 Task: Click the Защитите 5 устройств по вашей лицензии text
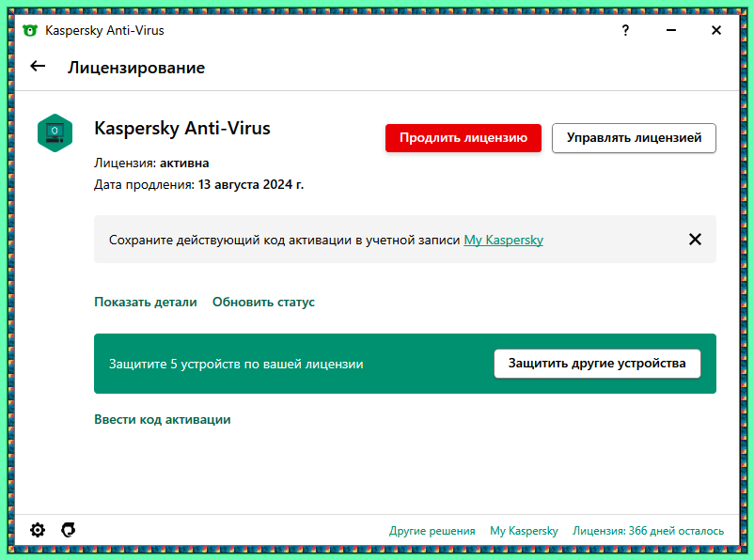(236, 364)
